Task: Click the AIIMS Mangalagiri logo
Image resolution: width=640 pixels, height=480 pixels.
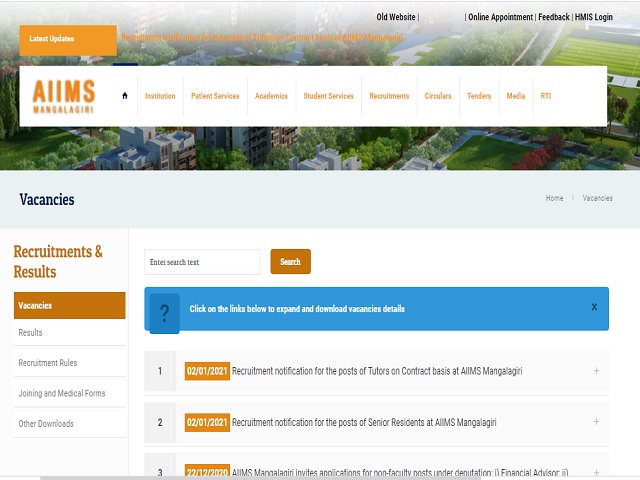Action: (65, 96)
